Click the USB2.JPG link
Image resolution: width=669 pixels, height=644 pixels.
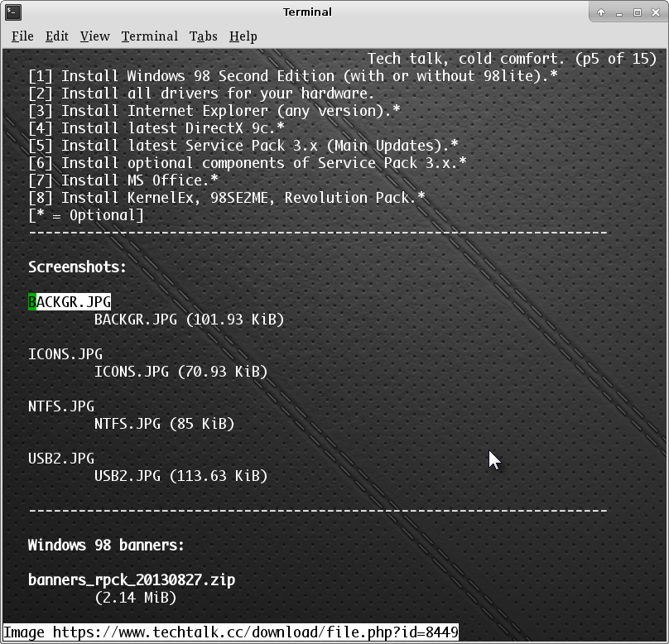click(61, 459)
